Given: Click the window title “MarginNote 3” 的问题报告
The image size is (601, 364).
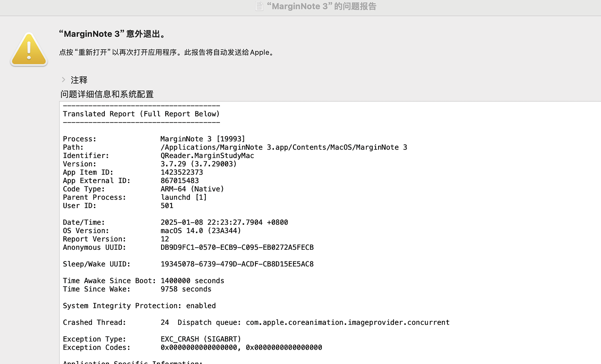Looking at the screenshot, I should coord(321,6).
